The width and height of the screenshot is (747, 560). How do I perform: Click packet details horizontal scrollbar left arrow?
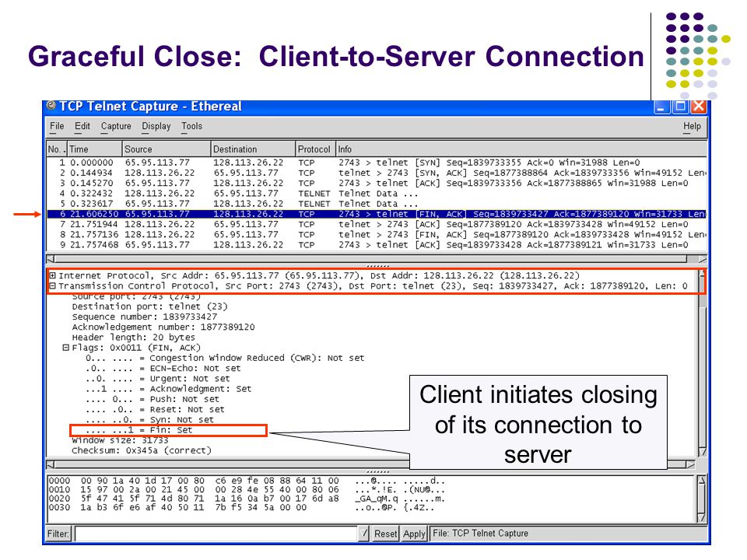click(51, 464)
